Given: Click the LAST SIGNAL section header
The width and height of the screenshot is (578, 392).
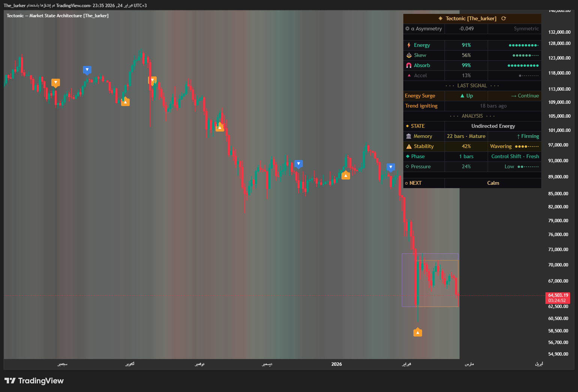Looking at the screenshot, I should [472, 85].
